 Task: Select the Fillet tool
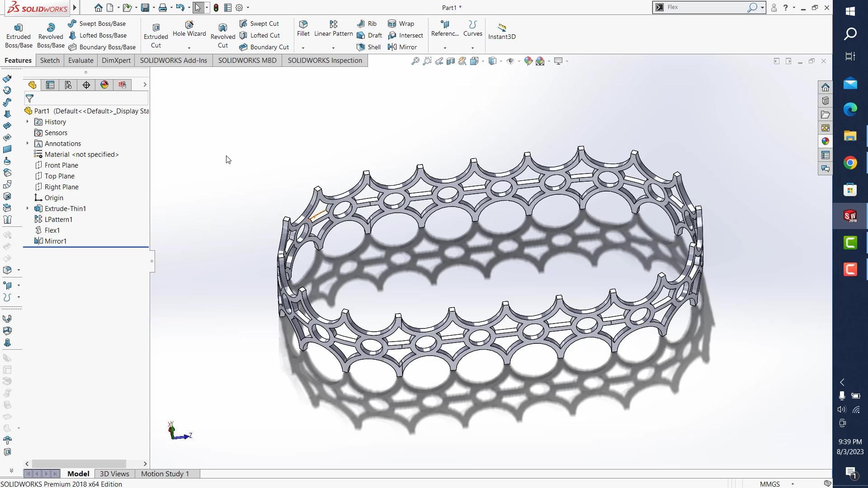coord(303,28)
